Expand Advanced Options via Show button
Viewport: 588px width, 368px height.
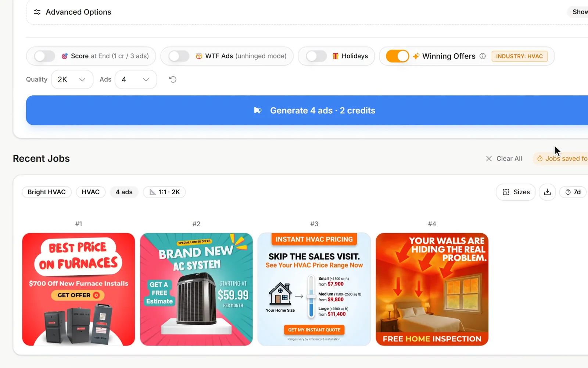click(x=578, y=12)
